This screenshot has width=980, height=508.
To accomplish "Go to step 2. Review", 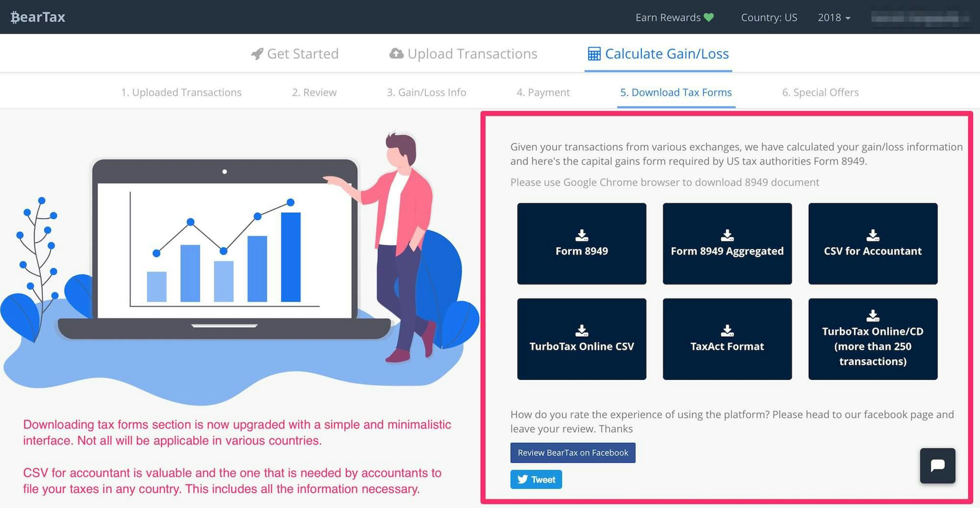I will pos(314,92).
